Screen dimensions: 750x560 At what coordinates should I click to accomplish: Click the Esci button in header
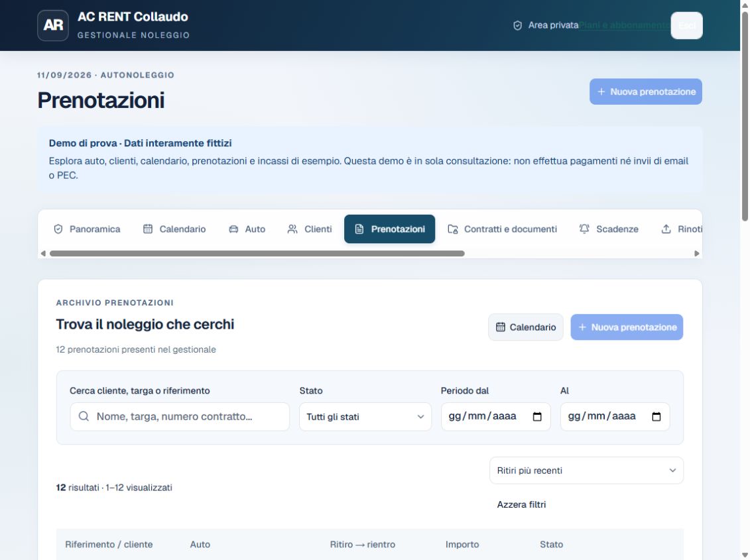pos(687,25)
